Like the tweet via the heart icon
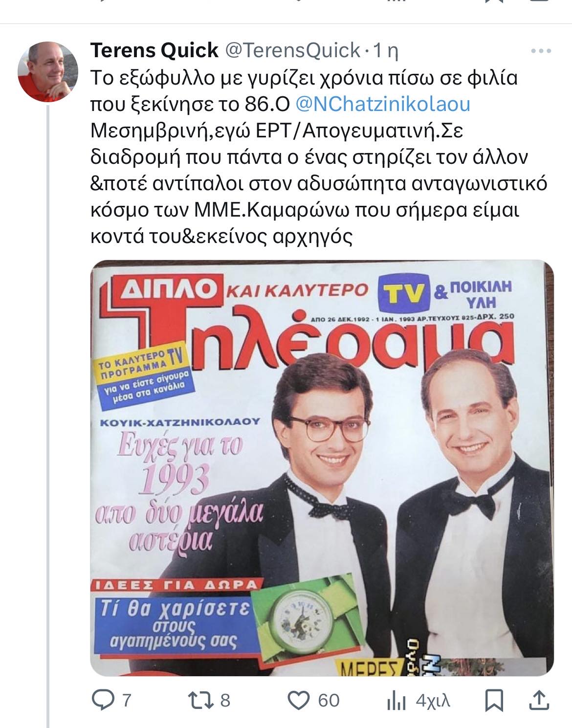 299,701
